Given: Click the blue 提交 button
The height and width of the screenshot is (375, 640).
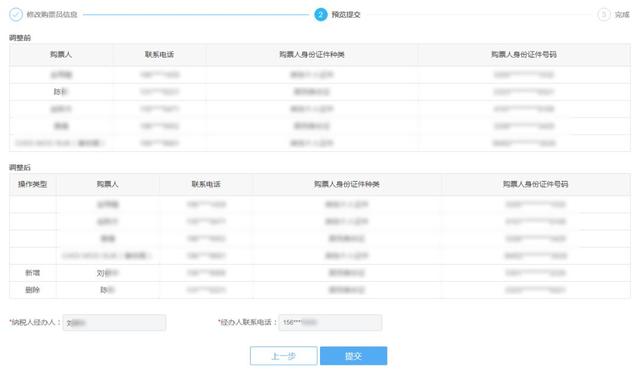Looking at the screenshot, I should click(x=353, y=356).
